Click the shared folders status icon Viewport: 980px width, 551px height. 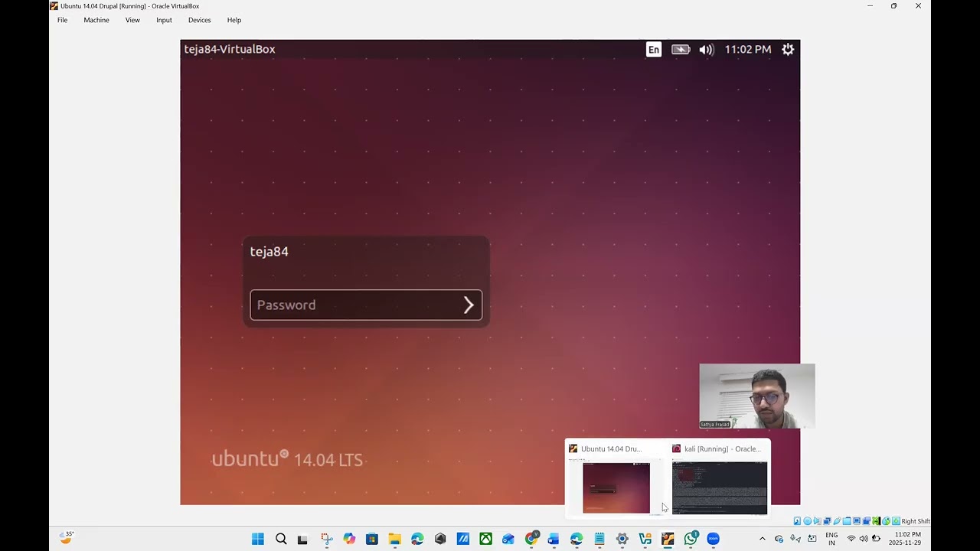pyautogui.click(x=847, y=521)
